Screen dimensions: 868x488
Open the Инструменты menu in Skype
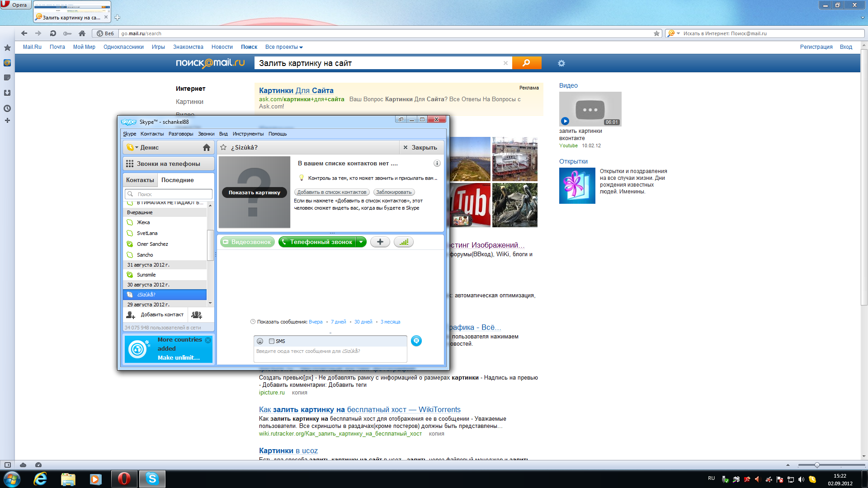(248, 134)
